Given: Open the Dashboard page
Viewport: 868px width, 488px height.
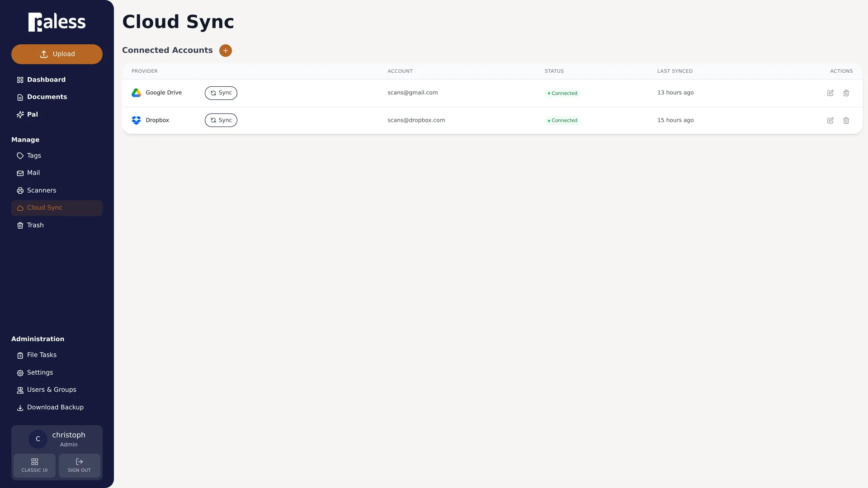Looking at the screenshot, I should [57, 80].
